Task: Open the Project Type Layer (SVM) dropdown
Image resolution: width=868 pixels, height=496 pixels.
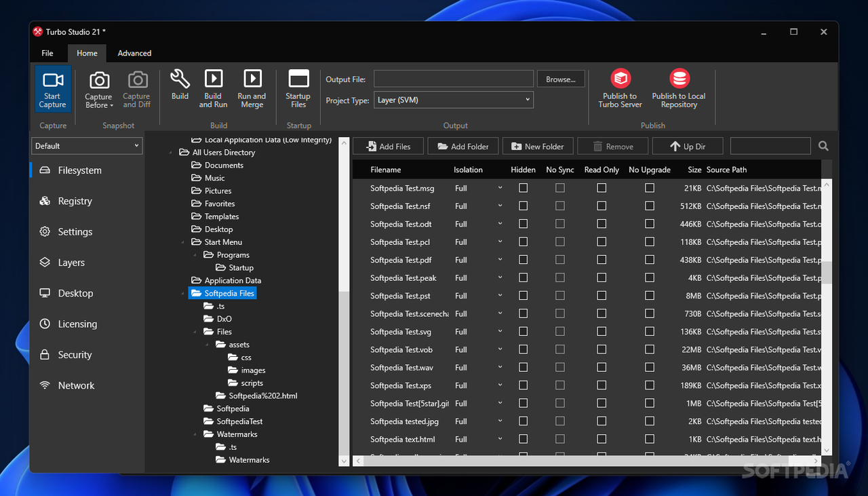Action: pyautogui.click(x=454, y=100)
